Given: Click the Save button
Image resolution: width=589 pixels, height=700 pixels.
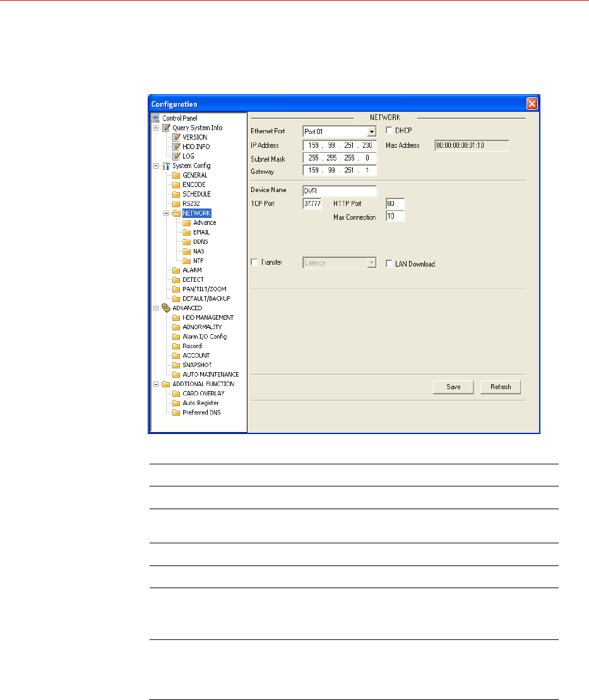Looking at the screenshot, I should pos(453,387).
